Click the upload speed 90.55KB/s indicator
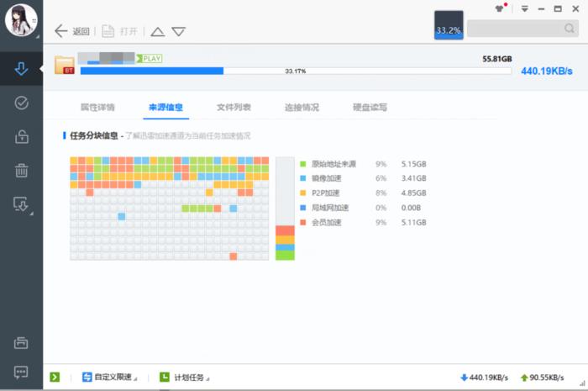 (x=543, y=378)
